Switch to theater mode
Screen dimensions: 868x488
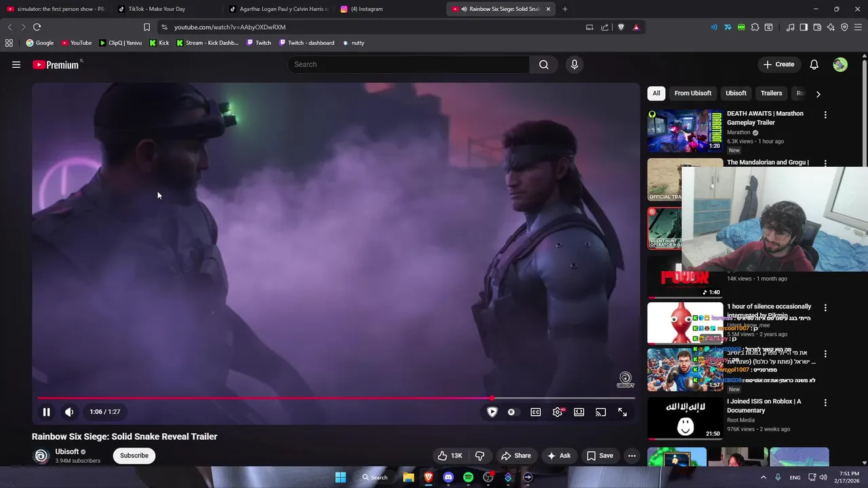click(579, 412)
